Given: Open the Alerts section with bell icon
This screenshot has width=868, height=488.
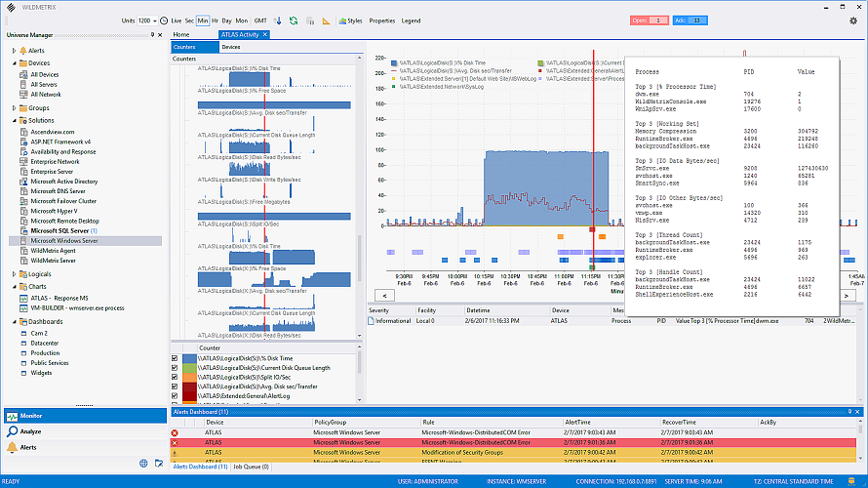Looking at the screenshot, I should tap(27, 447).
